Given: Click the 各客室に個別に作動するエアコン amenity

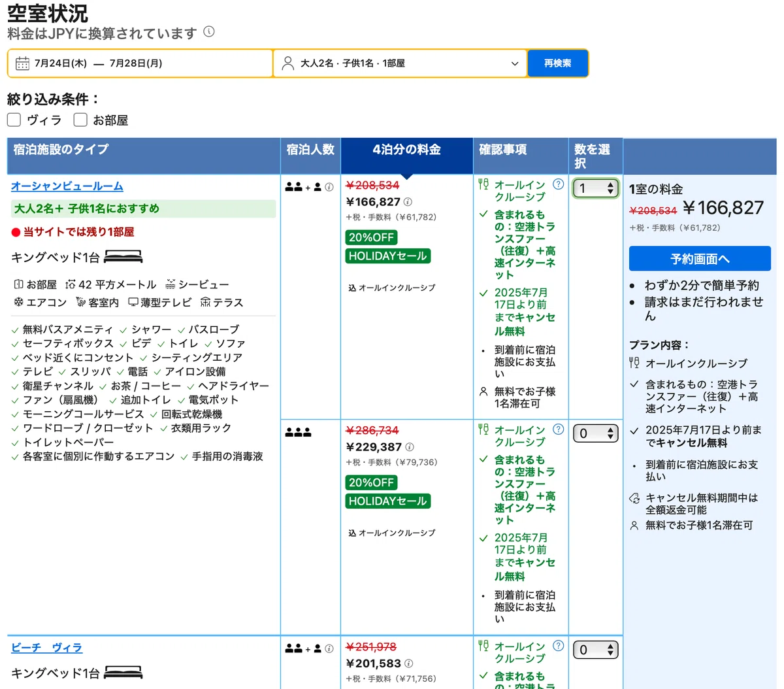Looking at the screenshot, I should click(x=99, y=456).
